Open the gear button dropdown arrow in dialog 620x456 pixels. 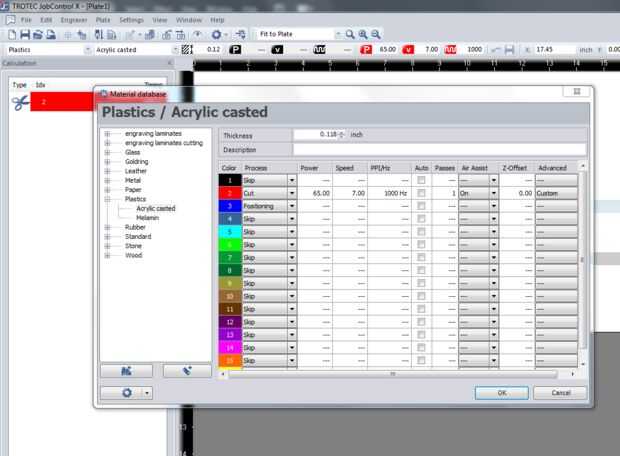[x=147, y=393]
